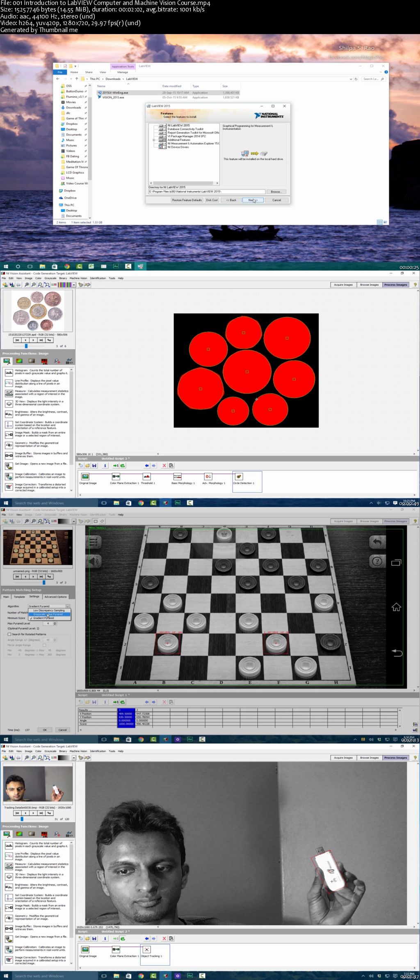
Task: Click Zoom Out tool in coin window toolbar
Action: pos(34,285)
